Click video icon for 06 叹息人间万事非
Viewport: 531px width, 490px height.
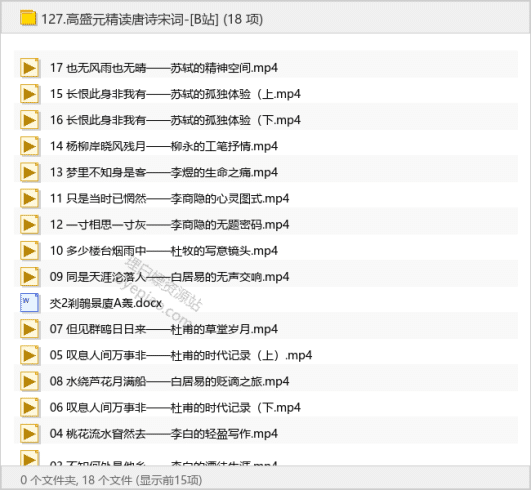[29, 407]
